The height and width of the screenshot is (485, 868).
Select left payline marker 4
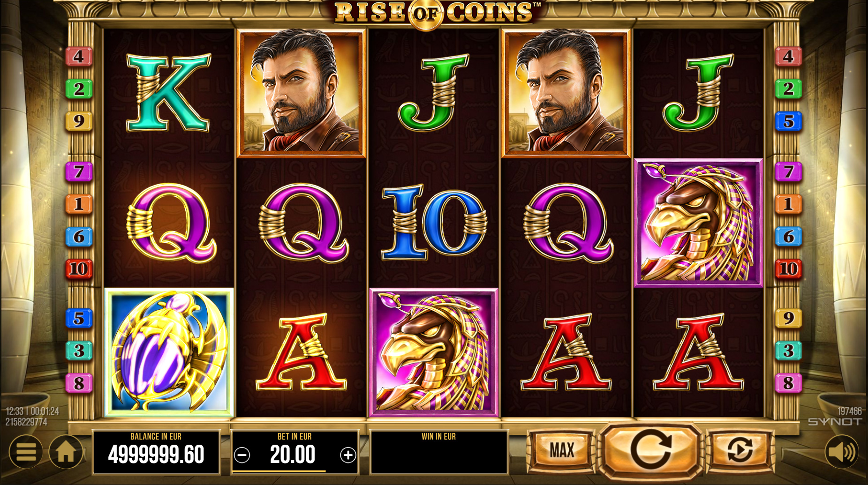78,56
